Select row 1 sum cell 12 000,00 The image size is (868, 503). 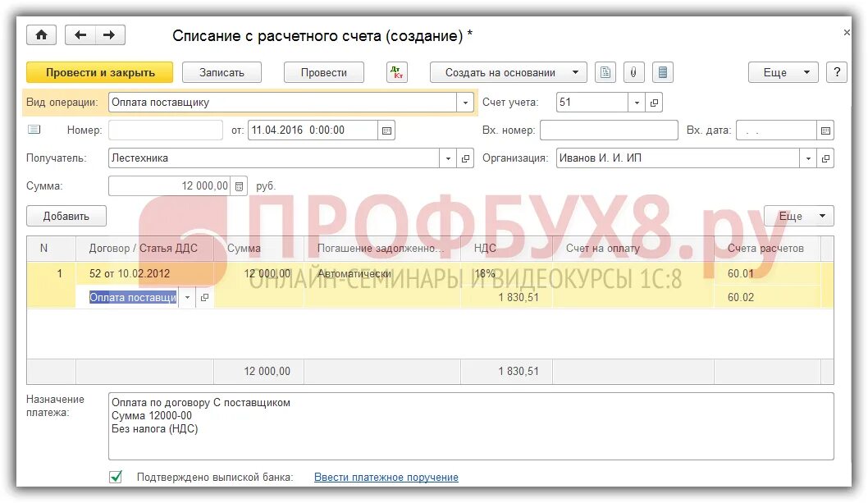pos(258,274)
